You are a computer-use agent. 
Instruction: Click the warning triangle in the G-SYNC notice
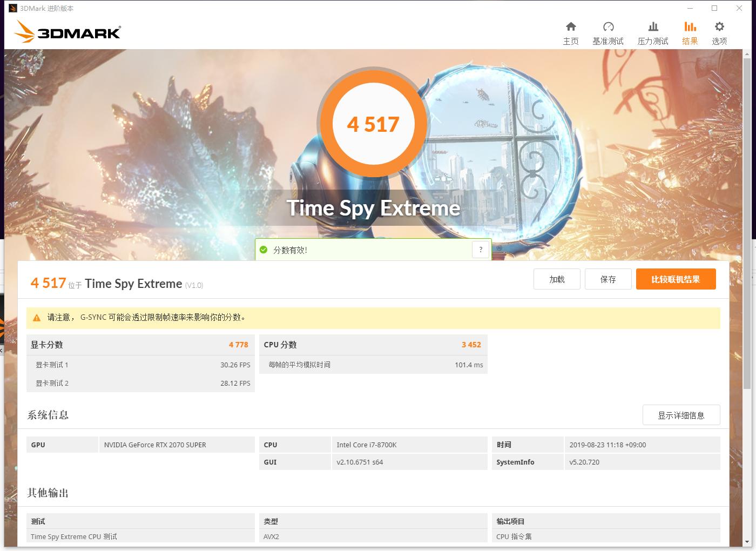click(36, 318)
